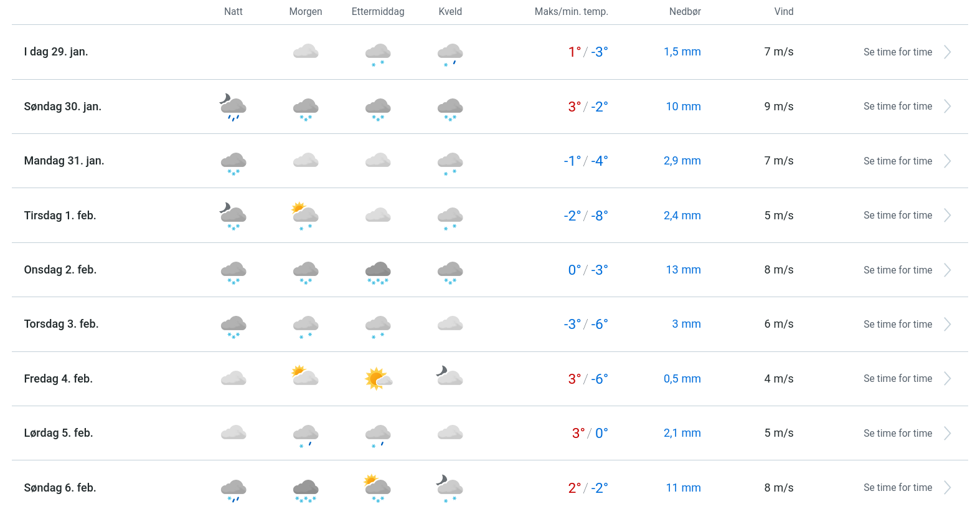This screenshot has width=980, height=514.
Task: Click Saturday 5 Feb night cloudy icon
Action: (233, 432)
